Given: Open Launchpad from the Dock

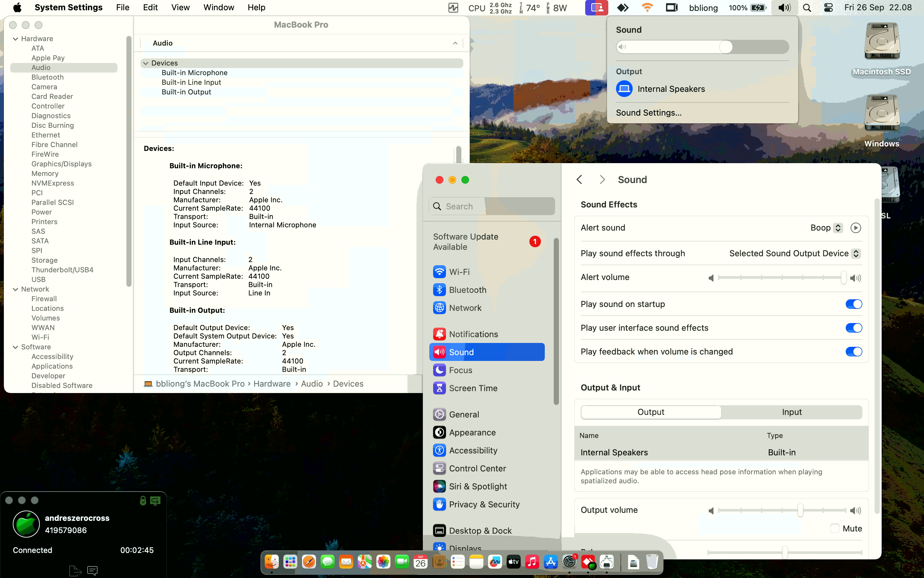Looking at the screenshot, I should tap(290, 562).
